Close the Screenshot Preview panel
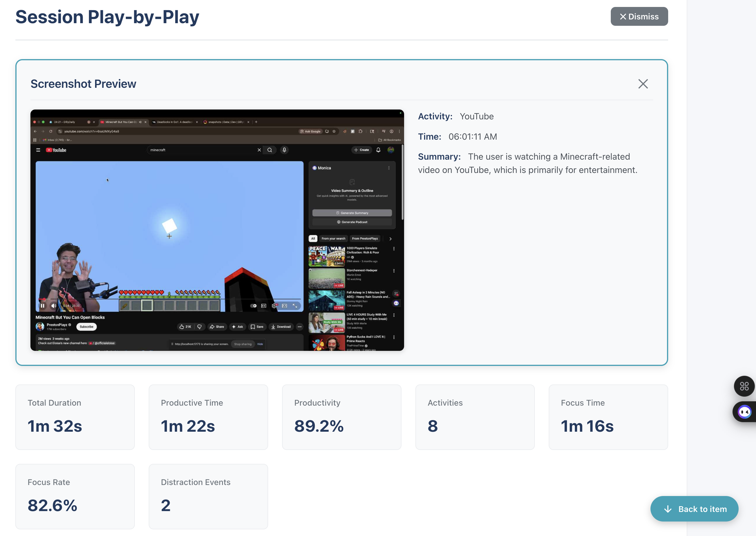The height and width of the screenshot is (536, 756). click(x=643, y=84)
